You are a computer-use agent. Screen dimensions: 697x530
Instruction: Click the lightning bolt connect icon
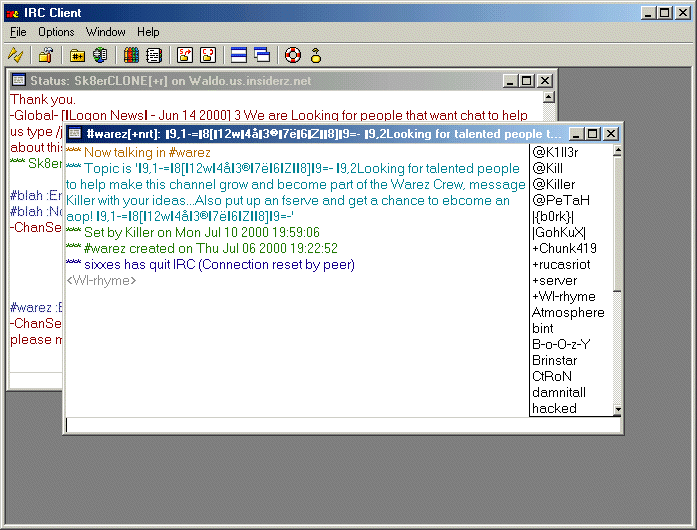click(x=16, y=55)
